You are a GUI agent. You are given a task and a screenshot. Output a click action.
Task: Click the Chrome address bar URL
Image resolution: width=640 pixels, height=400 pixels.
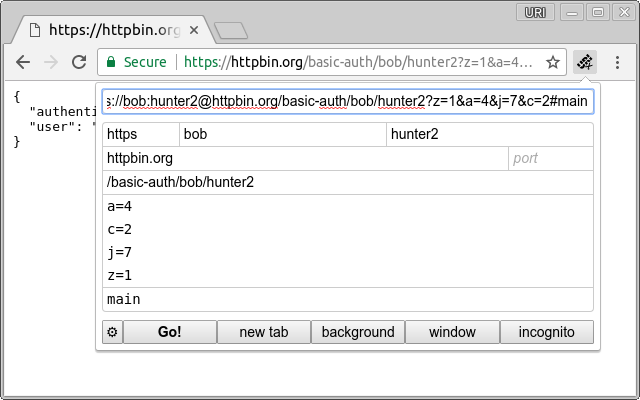(x=358, y=62)
